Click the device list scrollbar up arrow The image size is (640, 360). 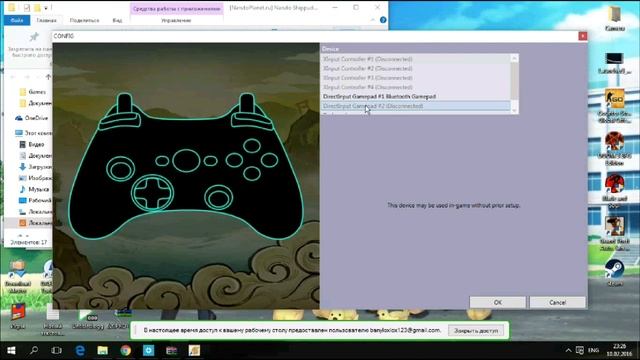[x=514, y=58]
